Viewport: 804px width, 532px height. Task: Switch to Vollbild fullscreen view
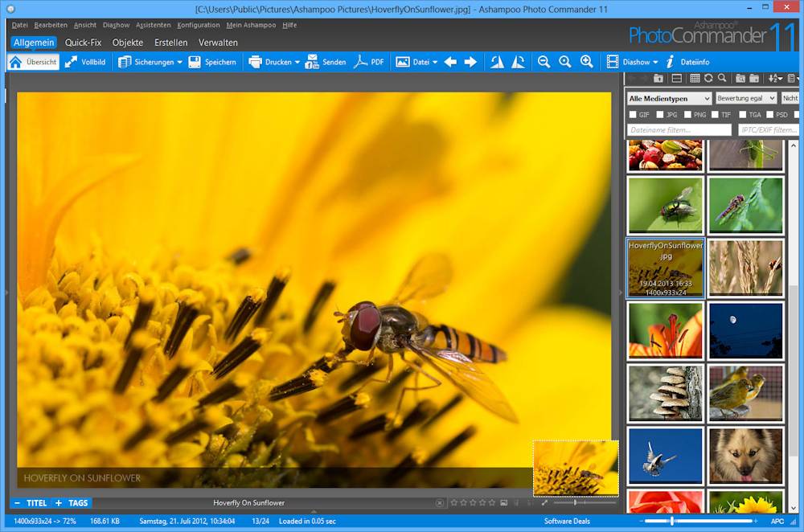pos(84,62)
